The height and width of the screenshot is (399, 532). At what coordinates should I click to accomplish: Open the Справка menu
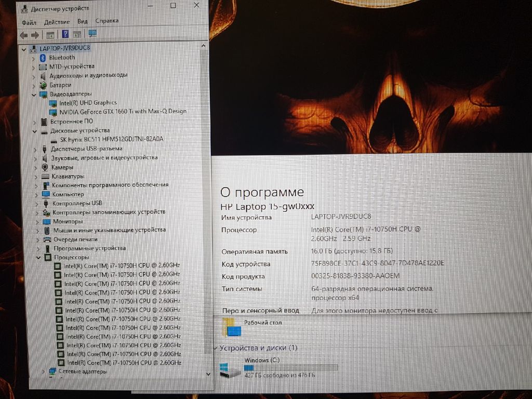click(x=107, y=21)
